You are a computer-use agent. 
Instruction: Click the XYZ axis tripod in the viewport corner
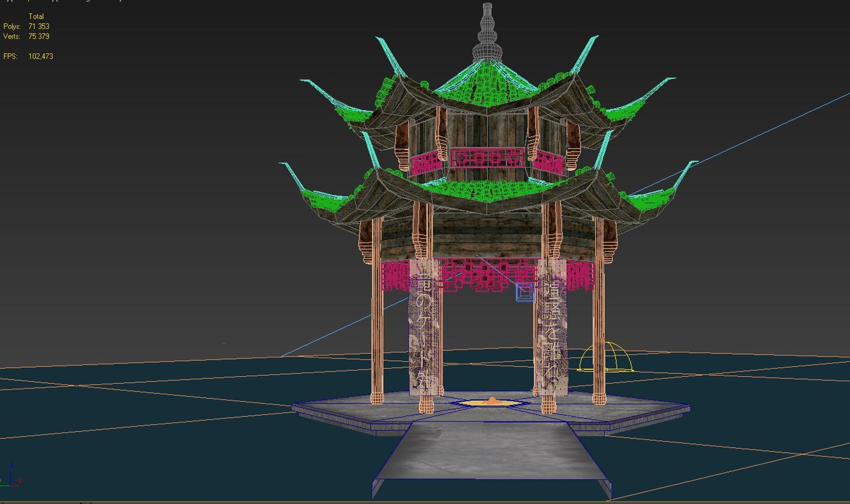coord(11,476)
